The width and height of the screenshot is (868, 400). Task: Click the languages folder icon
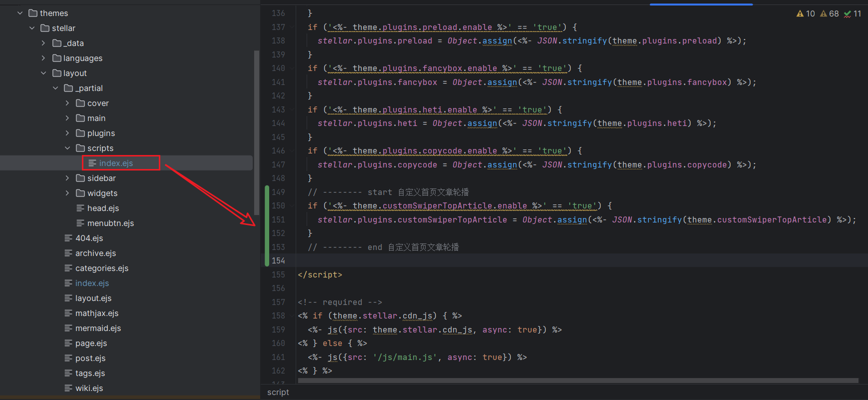57,58
